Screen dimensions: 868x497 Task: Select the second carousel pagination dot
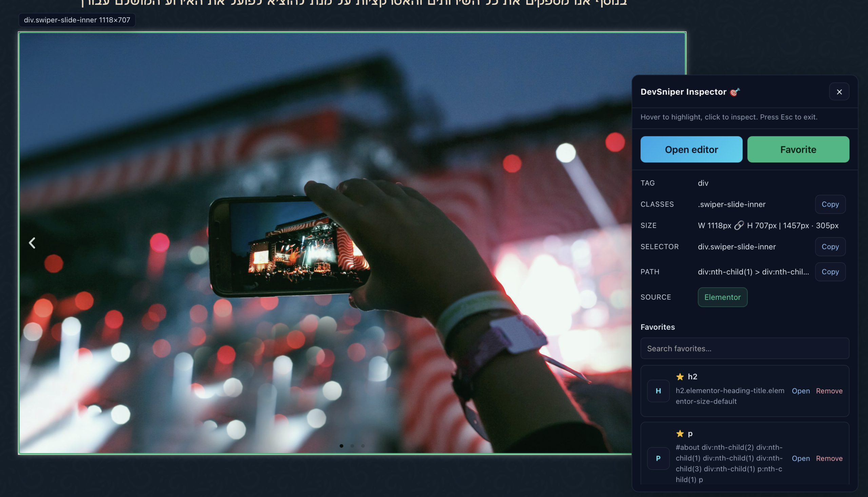pyautogui.click(x=352, y=446)
